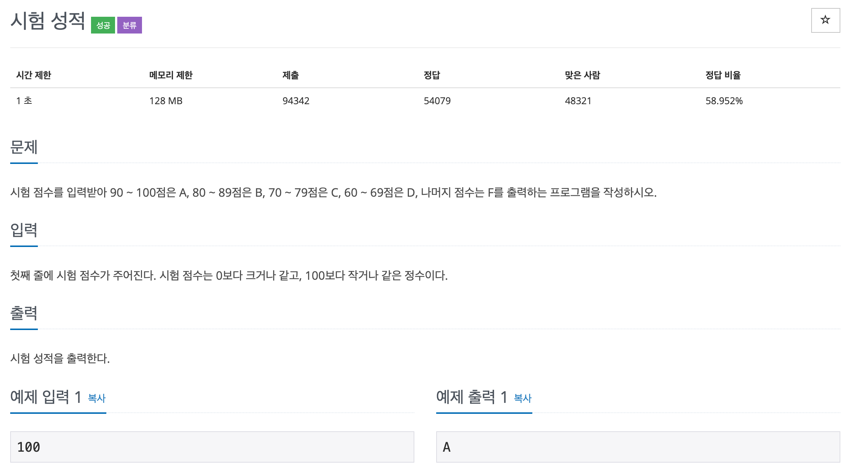This screenshot has height=475, width=868.
Task: Click the star bookmark icon
Action: [x=826, y=20]
